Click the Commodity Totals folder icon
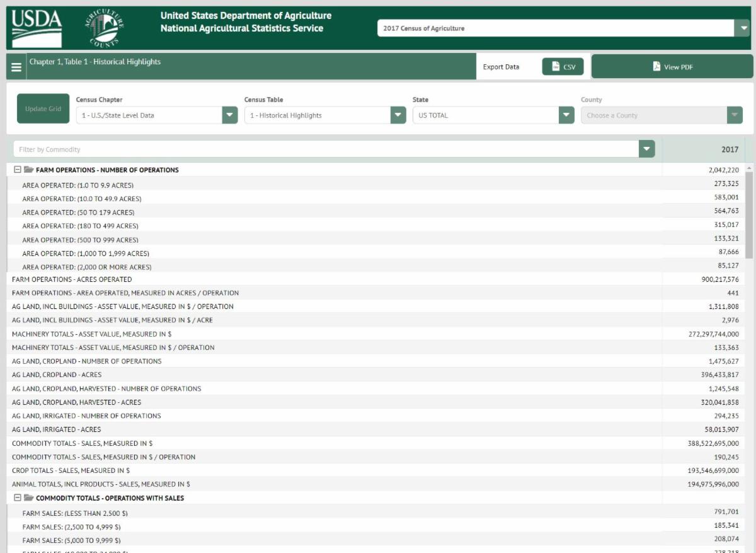Screen dimensions: 756x553 (28, 498)
